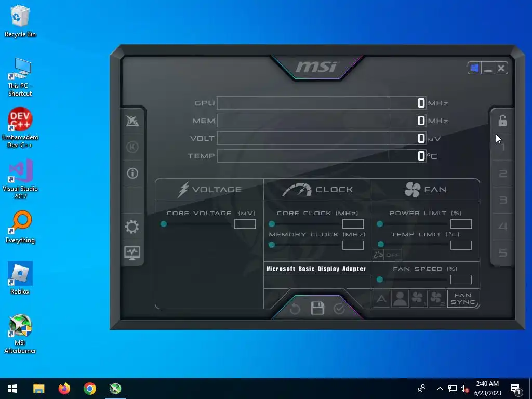The width and height of the screenshot is (532, 399).
Task: Click the TEMP monitor bar
Action: pyautogui.click(x=321, y=156)
